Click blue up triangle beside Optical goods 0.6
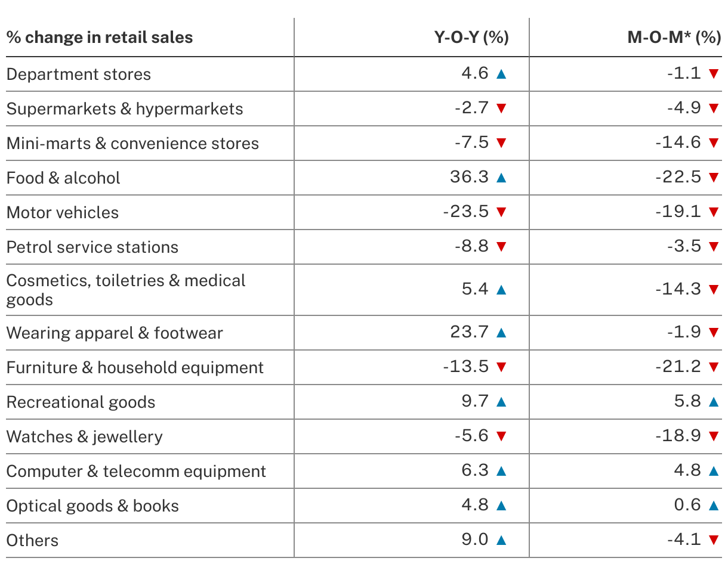Image resolution: width=728 pixels, height=564 pixels. [x=713, y=506]
